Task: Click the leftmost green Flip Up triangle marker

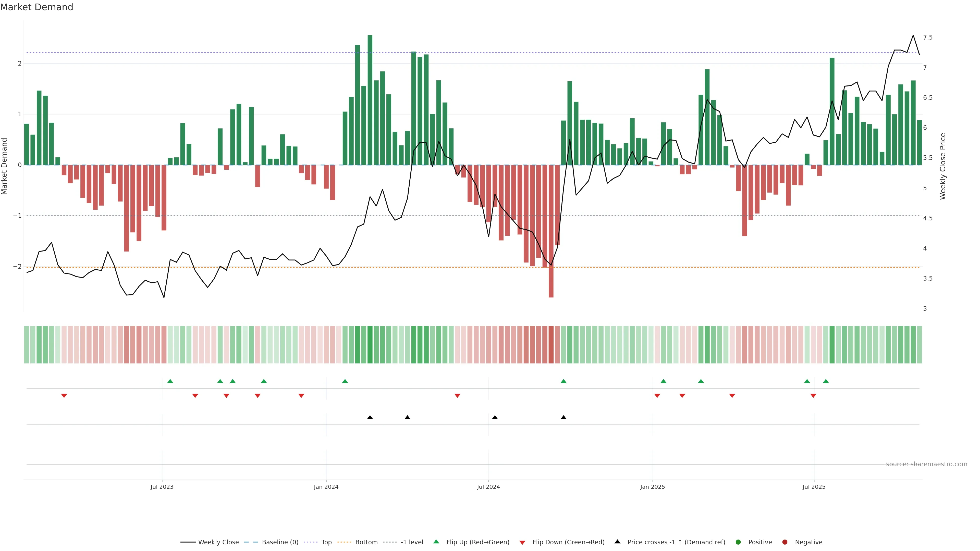Action: tap(170, 381)
